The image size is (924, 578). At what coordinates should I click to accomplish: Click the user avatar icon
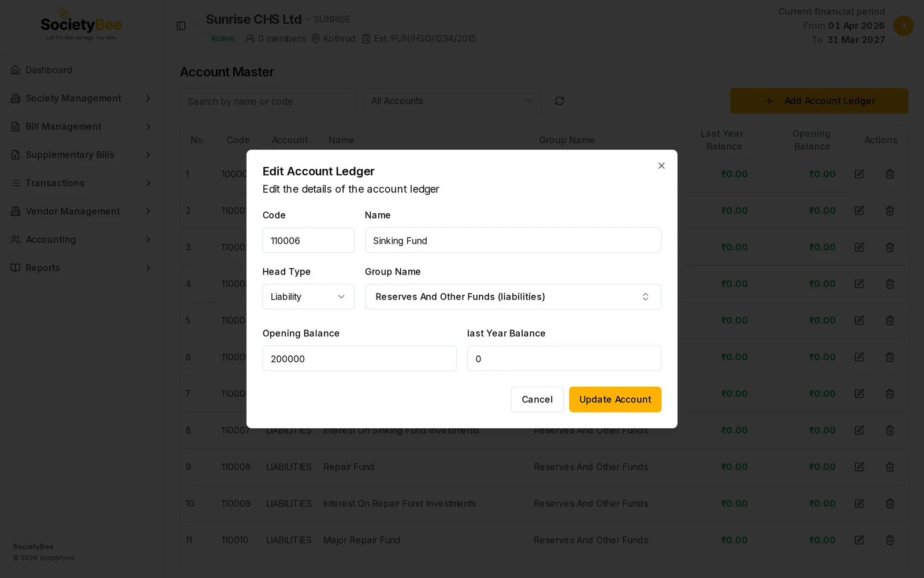[x=903, y=25]
